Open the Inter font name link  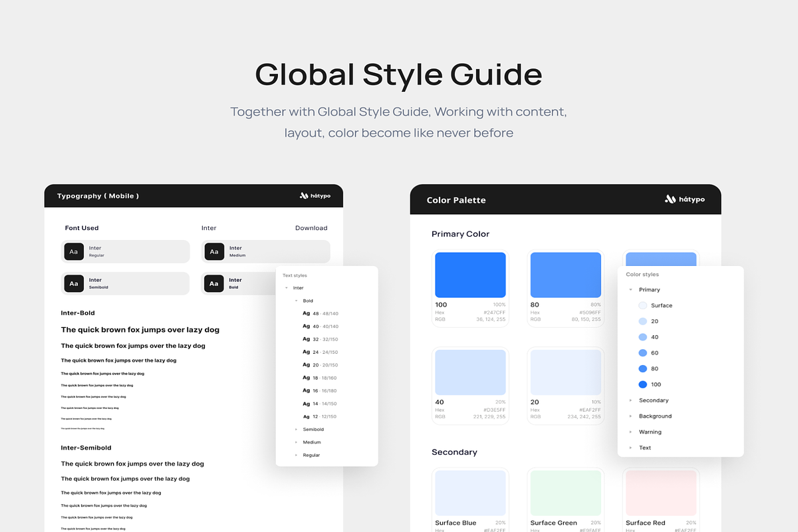(x=209, y=228)
